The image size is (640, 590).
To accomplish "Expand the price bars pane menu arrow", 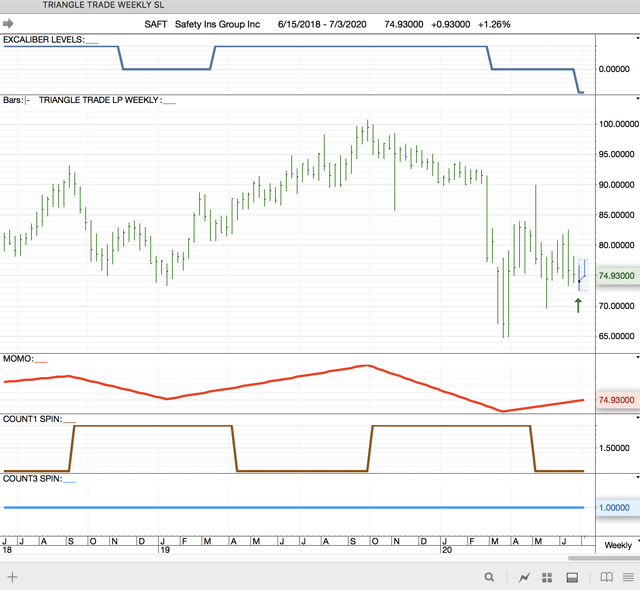I will pos(638,98).
